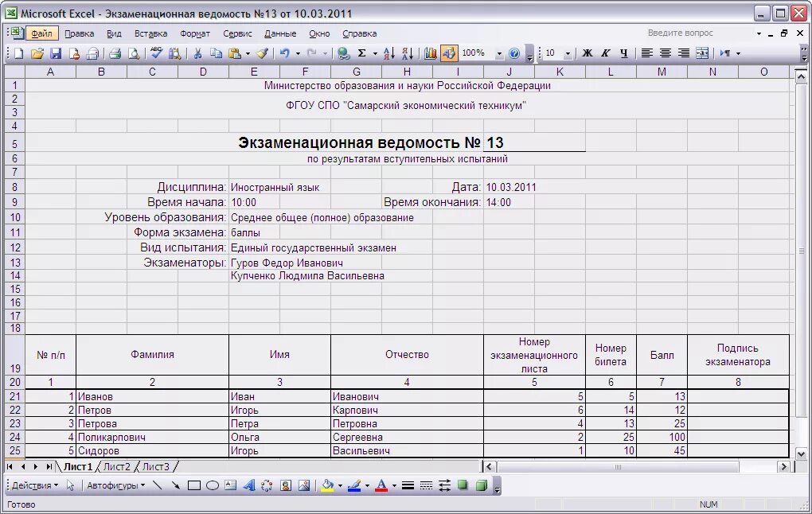Screen dimensions: 812x514
Task: Select cell containing Поликарпович
Action: tap(152, 437)
